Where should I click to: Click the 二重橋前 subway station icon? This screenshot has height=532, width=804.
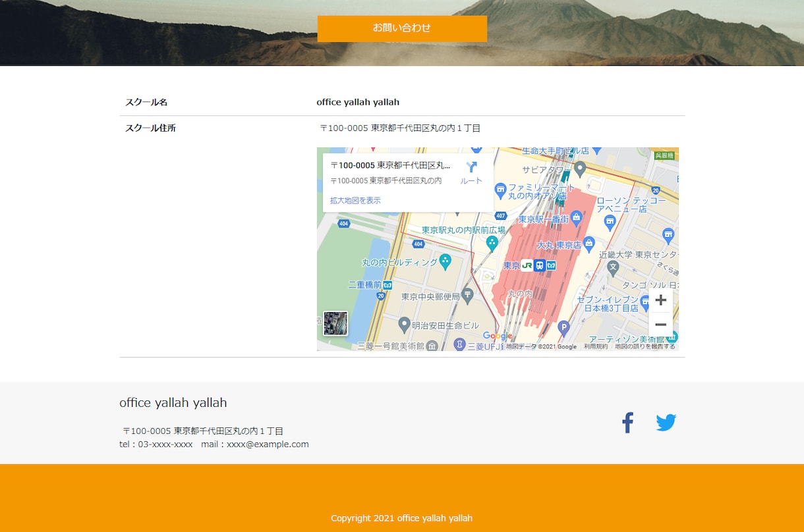pos(388,285)
